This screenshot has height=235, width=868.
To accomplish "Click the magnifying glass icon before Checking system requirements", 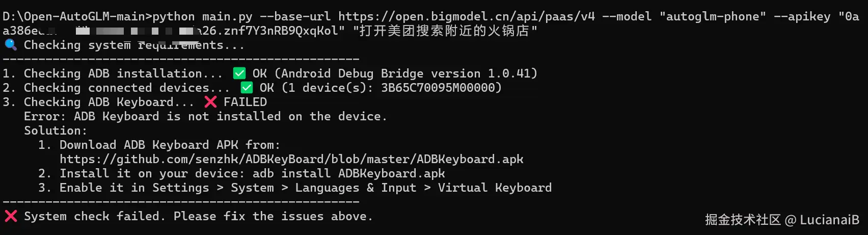I will tap(10, 44).
